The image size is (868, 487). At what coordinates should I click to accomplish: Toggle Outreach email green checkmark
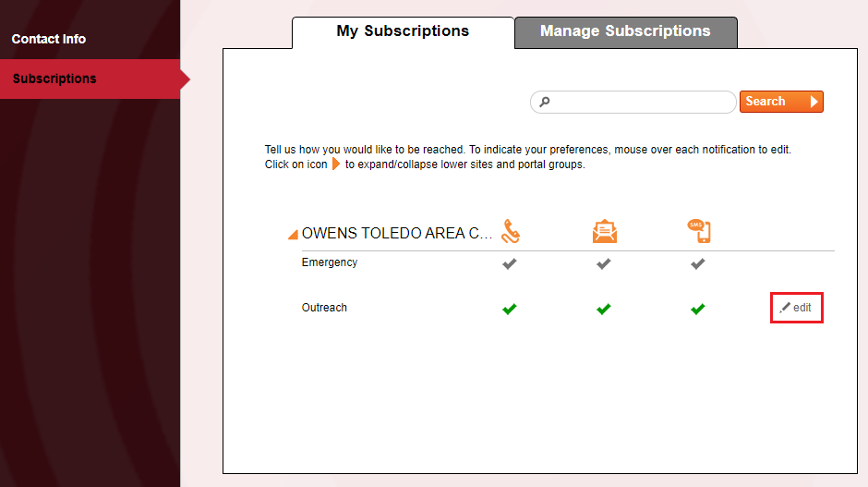(604, 309)
